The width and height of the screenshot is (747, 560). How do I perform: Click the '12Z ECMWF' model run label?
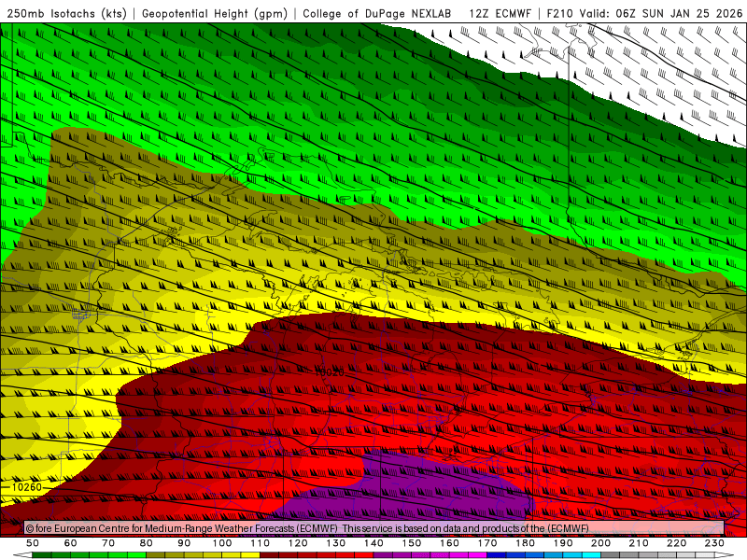(500, 14)
